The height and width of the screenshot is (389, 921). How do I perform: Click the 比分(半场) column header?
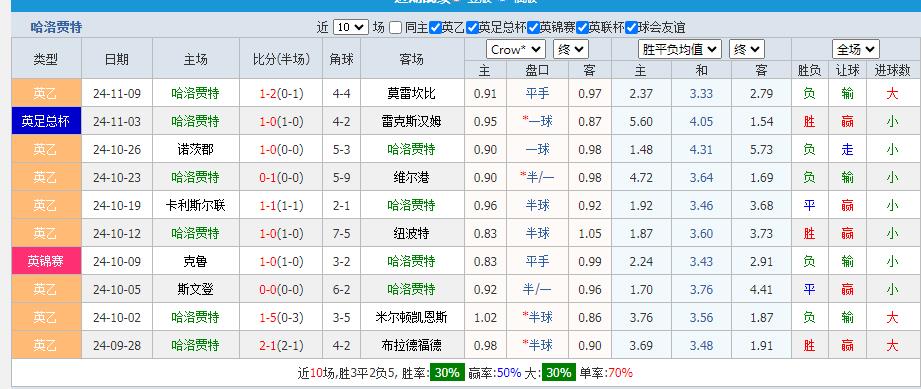tap(281, 59)
